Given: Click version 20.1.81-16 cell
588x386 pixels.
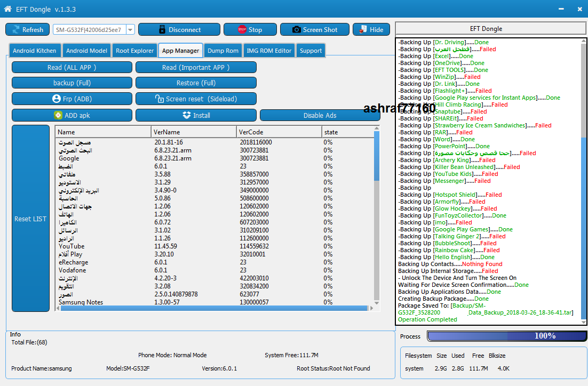Looking at the screenshot, I should (x=169, y=142).
